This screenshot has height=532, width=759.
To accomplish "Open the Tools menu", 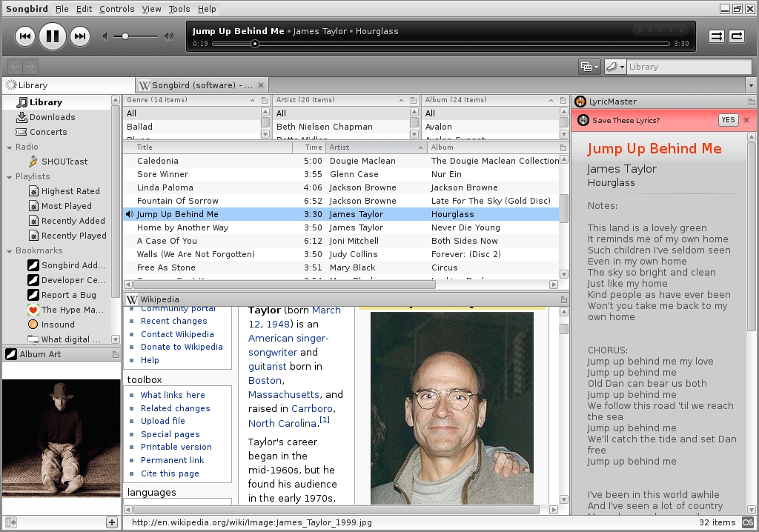I will point(179,9).
